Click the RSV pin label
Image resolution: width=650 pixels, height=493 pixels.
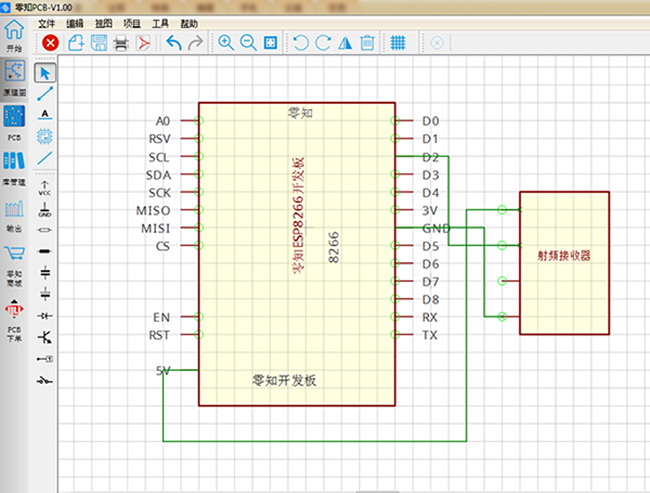[160, 139]
